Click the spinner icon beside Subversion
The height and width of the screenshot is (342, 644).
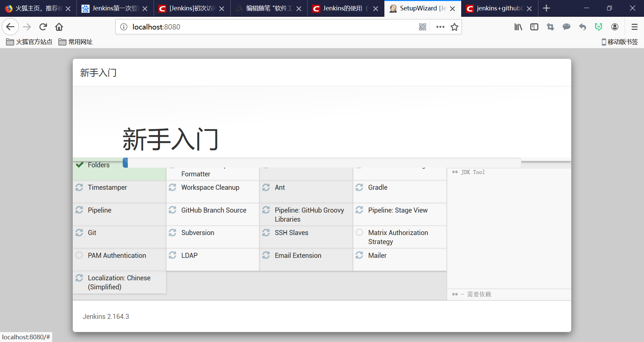pyautogui.click(x=172, y=233)
